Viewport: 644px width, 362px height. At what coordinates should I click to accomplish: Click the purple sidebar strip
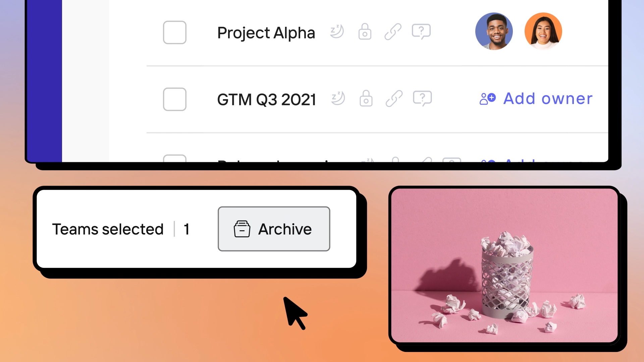(44, 80)
